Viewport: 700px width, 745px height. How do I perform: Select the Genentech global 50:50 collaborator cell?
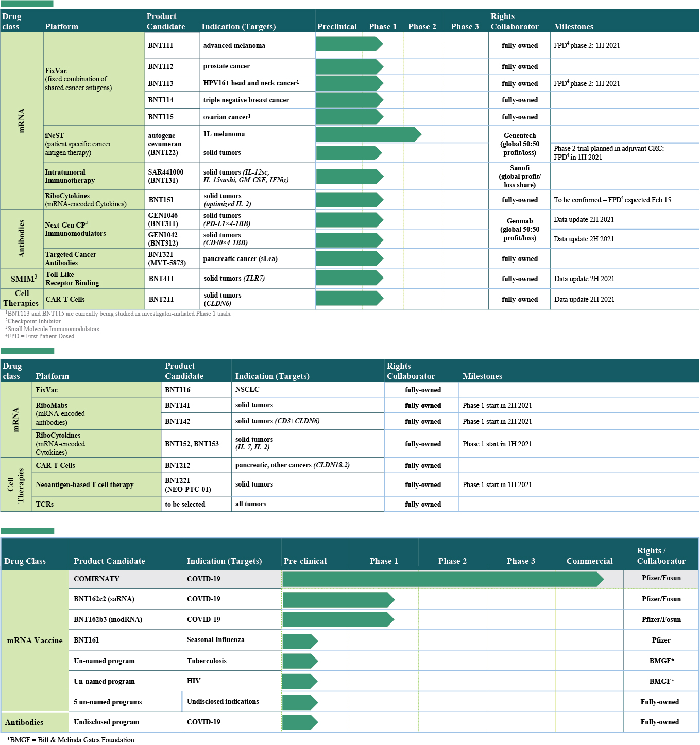(x=520, y=144)
